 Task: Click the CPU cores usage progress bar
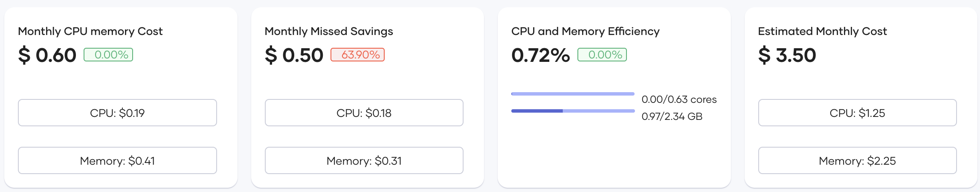point(573,94)
